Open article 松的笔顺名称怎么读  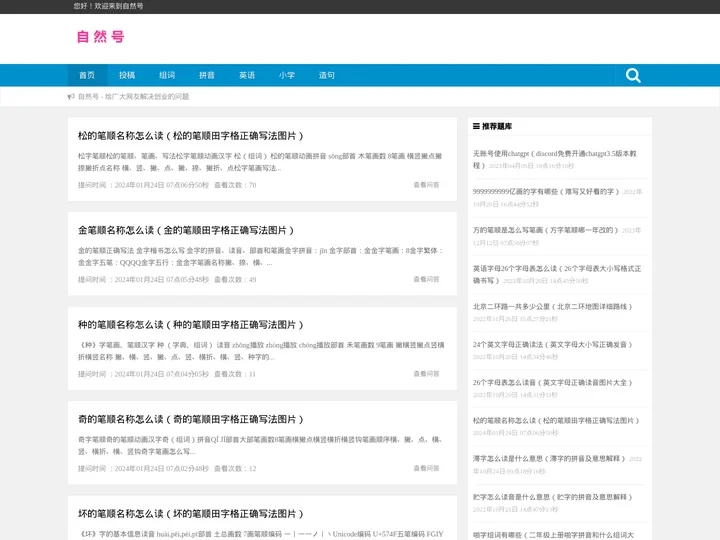191,136
